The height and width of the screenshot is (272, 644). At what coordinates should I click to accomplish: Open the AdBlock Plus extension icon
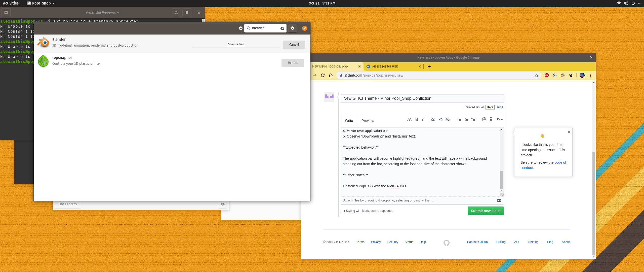(547, 75)
